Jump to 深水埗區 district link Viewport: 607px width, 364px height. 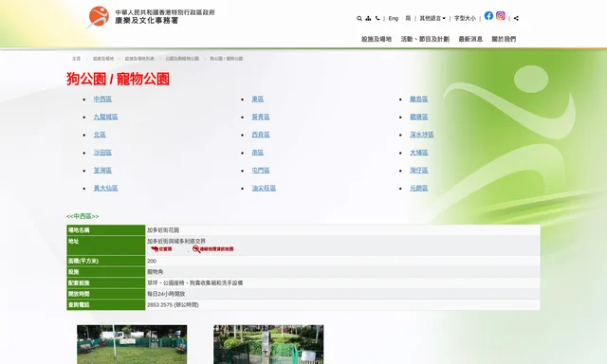point(422,135)
